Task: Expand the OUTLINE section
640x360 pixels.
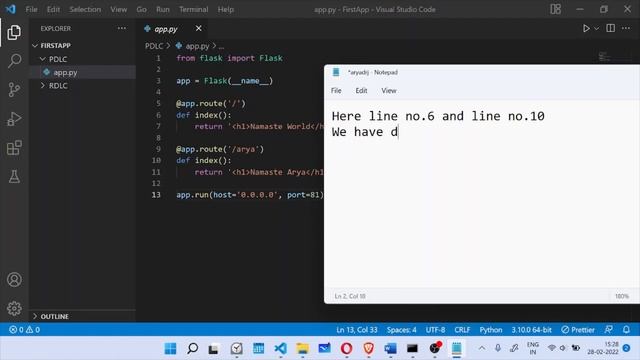Action: pos(82,316)
